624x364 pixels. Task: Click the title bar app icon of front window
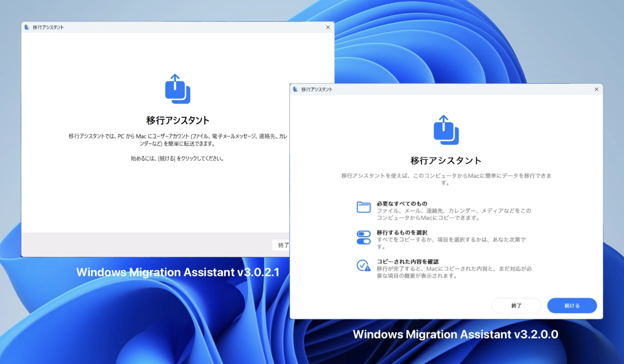(295, 90)
